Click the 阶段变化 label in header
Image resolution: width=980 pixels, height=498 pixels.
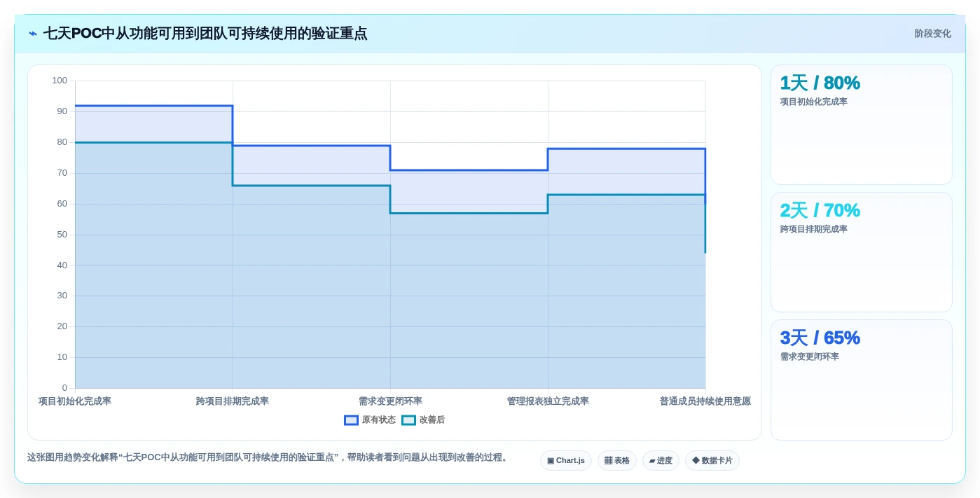click(932, 34)
